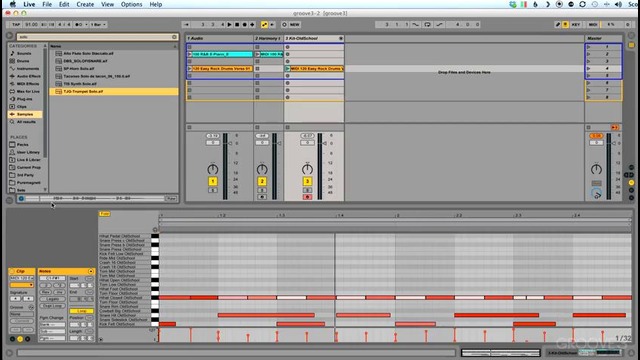Open the clip color dropdown

(x=22, y=285)
